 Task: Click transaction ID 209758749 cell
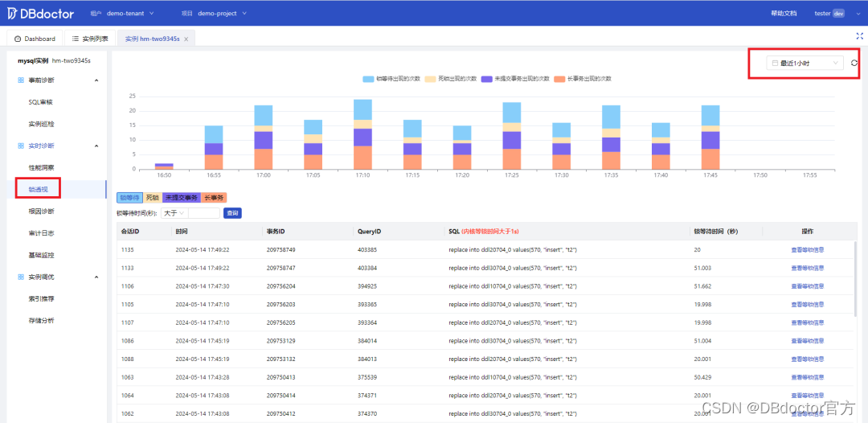[x=281, y=250]
